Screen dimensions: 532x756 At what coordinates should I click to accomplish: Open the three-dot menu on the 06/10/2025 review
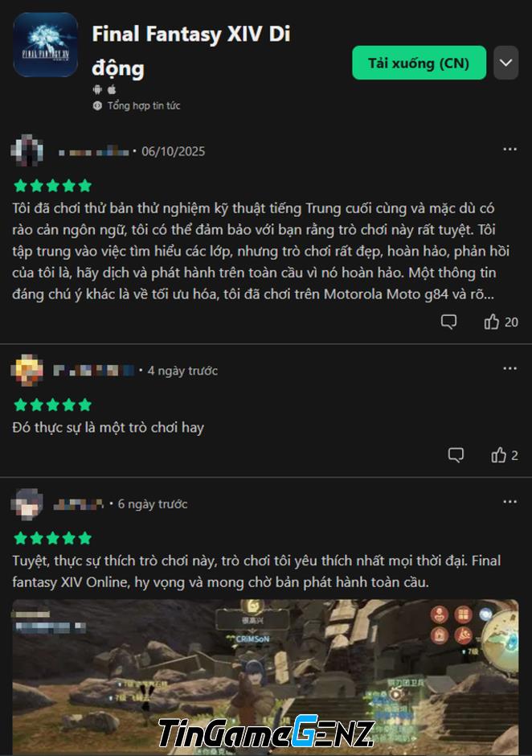pos(509,149)
